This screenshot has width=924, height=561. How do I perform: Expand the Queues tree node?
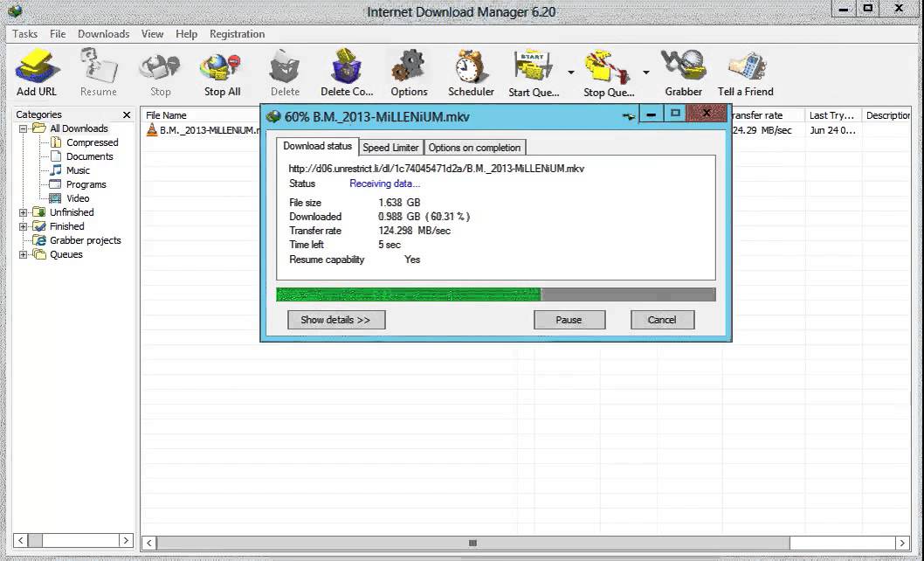coord(23,255)
